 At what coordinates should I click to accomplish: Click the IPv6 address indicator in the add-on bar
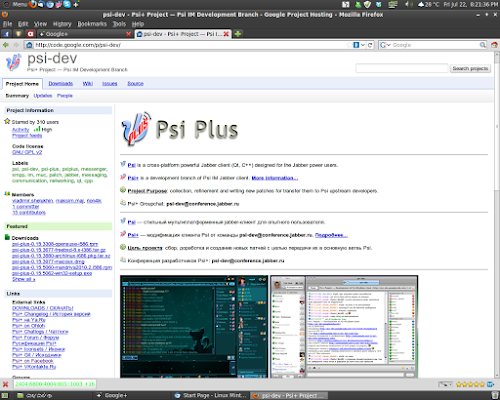point(55,384)
